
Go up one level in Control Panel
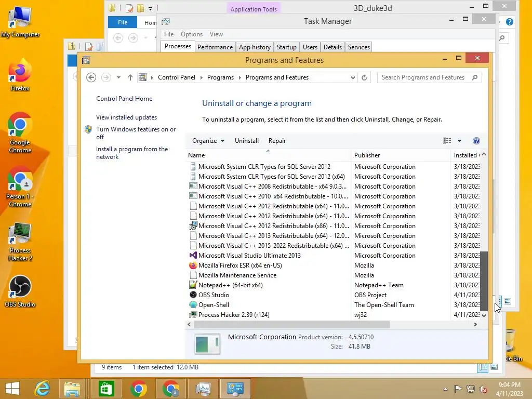tap(130, 77)
